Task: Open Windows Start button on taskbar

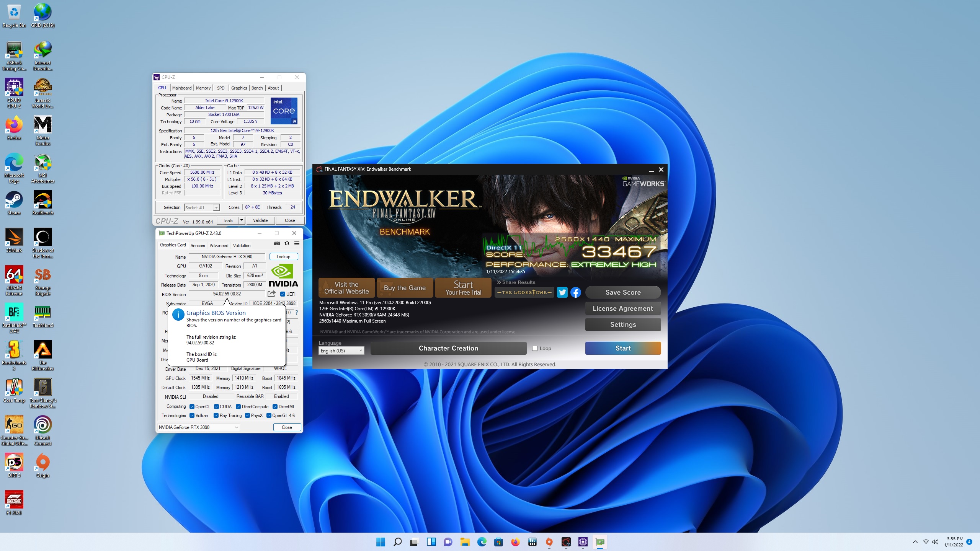Action: [x=381, y=542]
